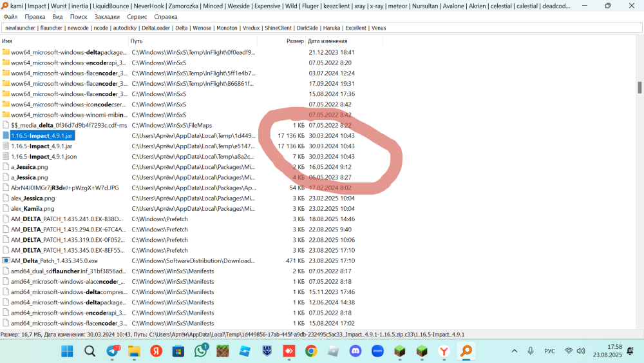The width and height of the screenshot is (644, 363).
Task: Open taskbar Search magnifier
Action: coord(90,351)
